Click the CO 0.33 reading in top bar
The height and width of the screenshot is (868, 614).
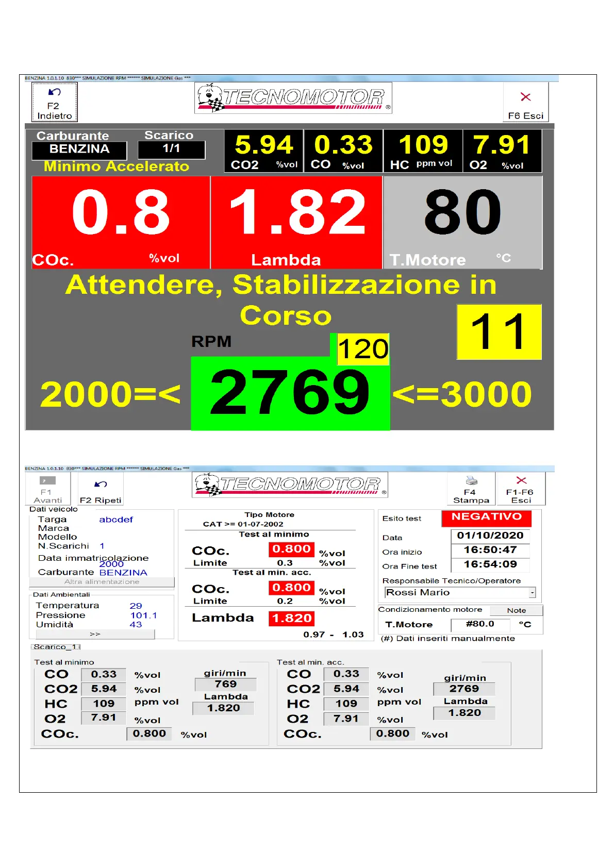click(x=343, y=151)
